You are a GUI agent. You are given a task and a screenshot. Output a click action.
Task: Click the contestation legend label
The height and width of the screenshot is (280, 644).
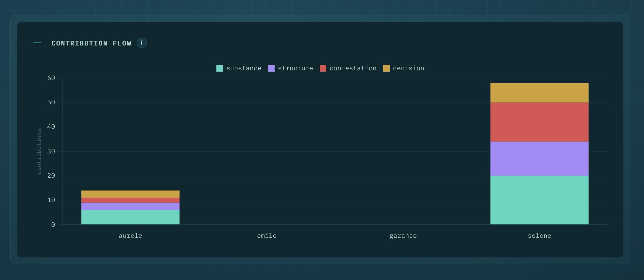353,68
